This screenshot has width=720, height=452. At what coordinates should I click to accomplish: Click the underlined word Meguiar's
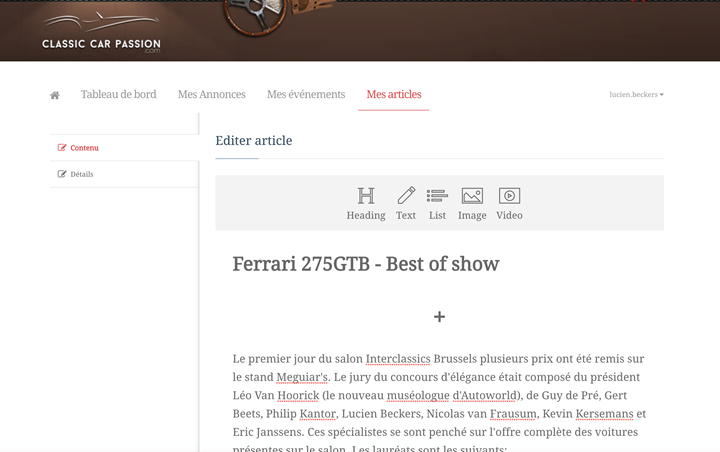click(302, 377)
